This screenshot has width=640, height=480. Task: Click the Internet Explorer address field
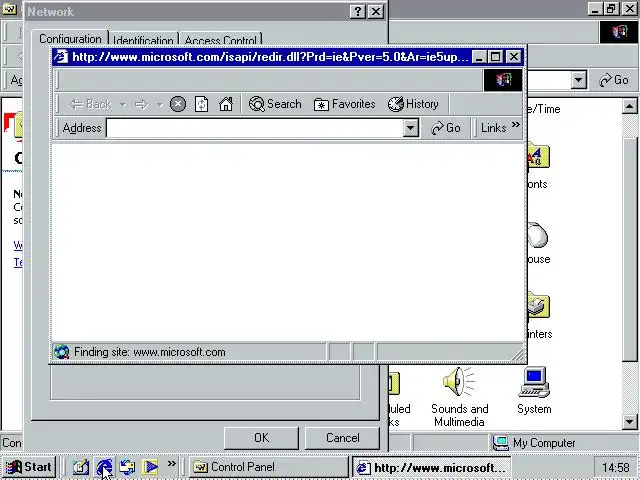point(255,128)
